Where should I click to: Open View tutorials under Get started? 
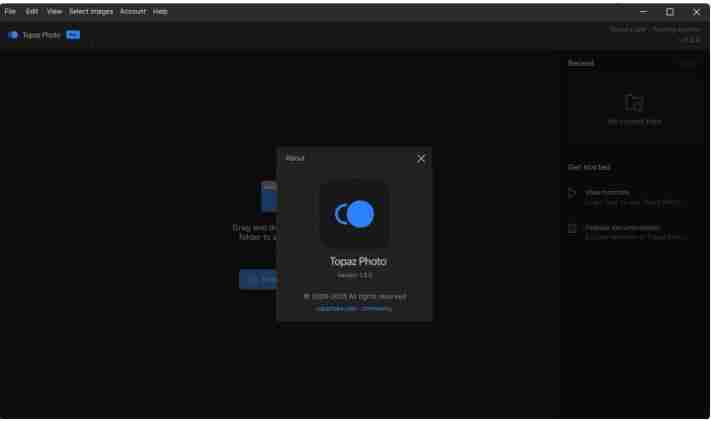click(607, 192)
